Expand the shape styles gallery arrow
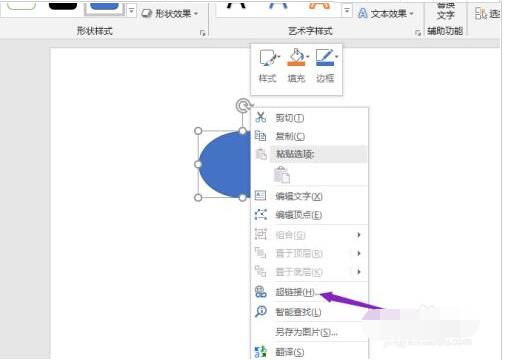The width and height of the screenshot is (506, 360). click(131, 11)
